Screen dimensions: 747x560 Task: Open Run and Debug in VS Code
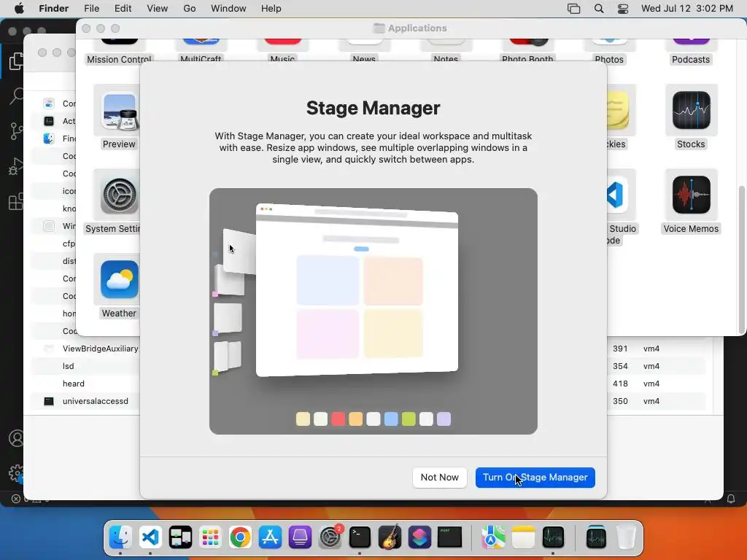(x=16, y=166)
